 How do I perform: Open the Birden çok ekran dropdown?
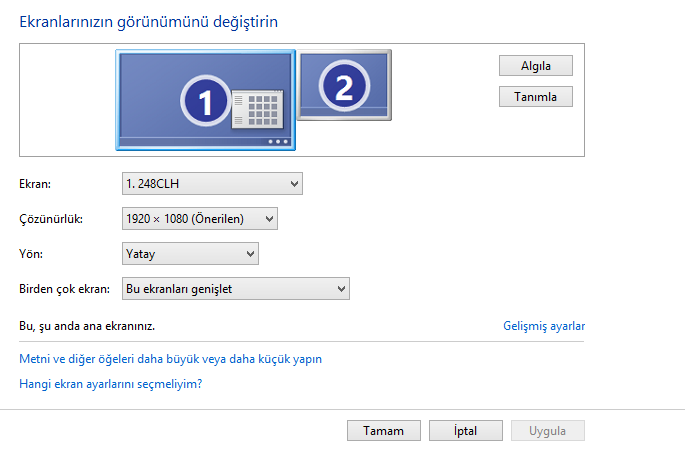click(x=235, y=289)
